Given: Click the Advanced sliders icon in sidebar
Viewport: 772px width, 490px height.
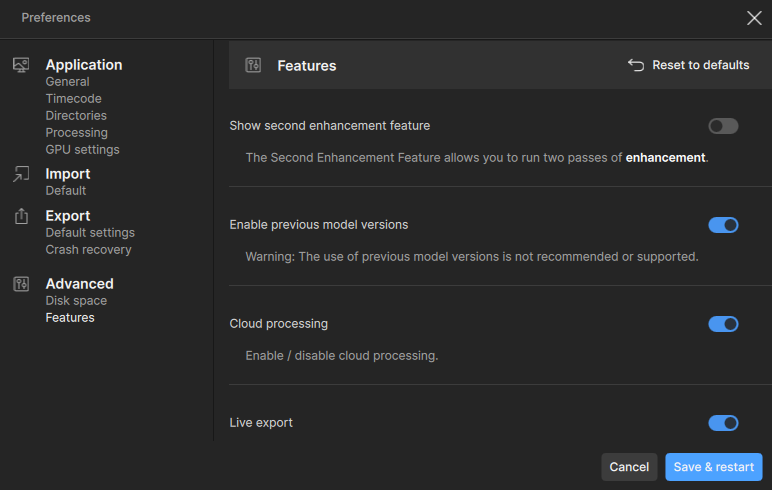Looking at the screenshot, I should (21, 284).
